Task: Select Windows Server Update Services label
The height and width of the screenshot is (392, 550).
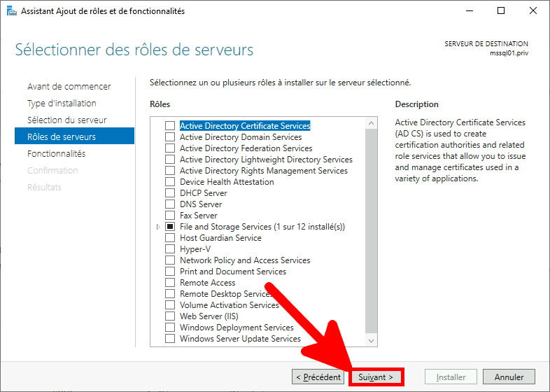Action: tap(240, 339)
